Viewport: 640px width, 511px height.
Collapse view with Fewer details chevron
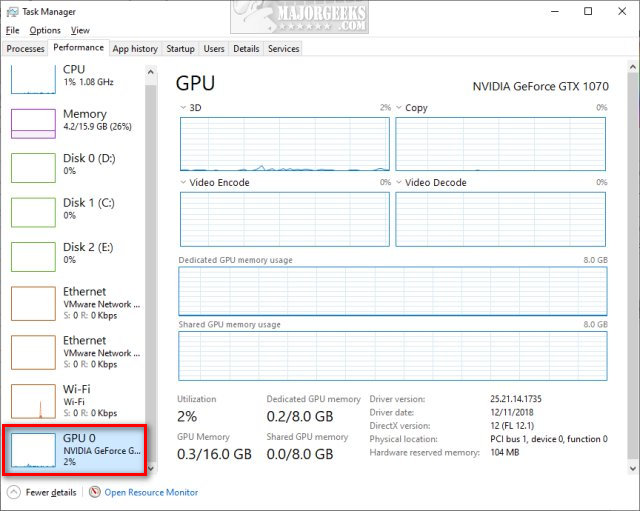(x=13, y=492)
